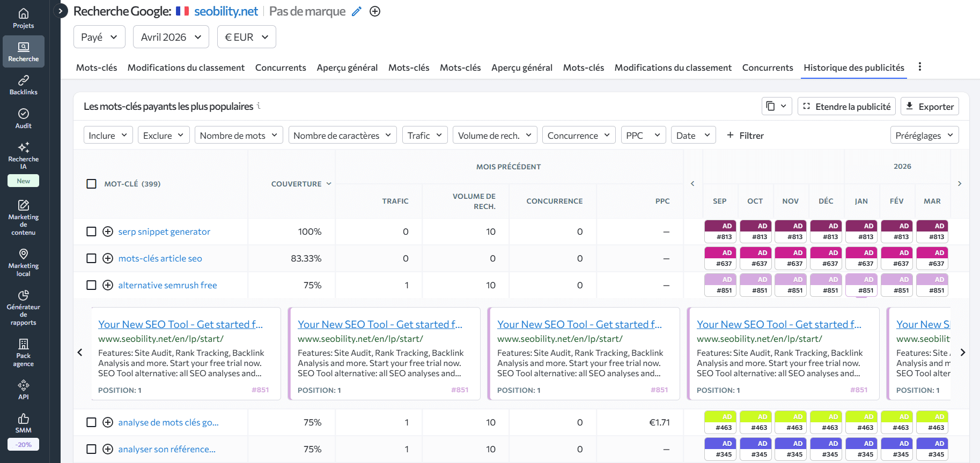Click Exporter button
The width and height of the screenshot is (980, 463).
(930, 106)
